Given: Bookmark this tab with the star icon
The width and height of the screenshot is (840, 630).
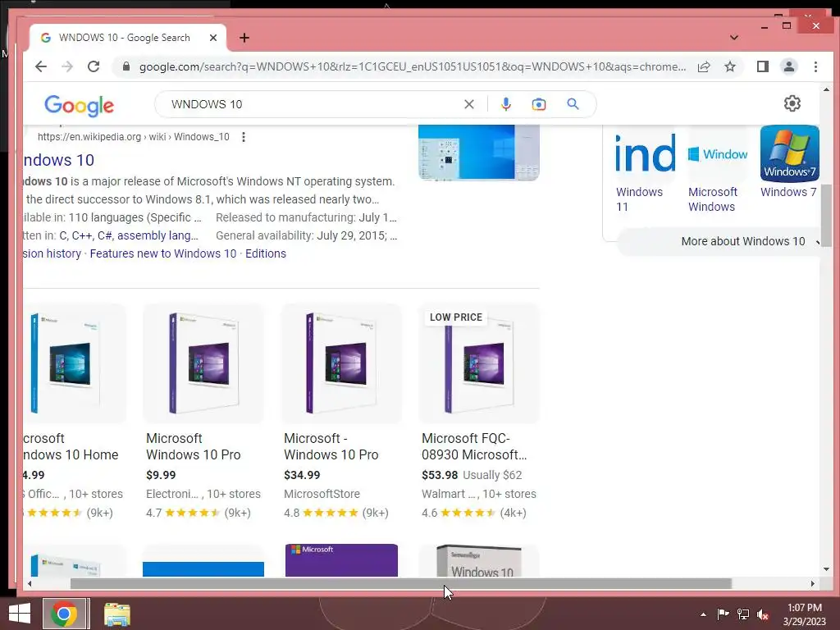Looking at the screenshot, I should coord(729,66).
